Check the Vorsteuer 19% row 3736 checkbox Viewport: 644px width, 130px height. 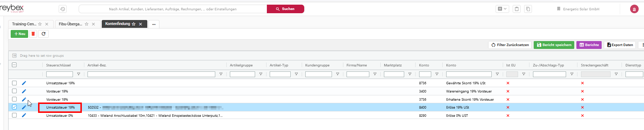(14, 99)
